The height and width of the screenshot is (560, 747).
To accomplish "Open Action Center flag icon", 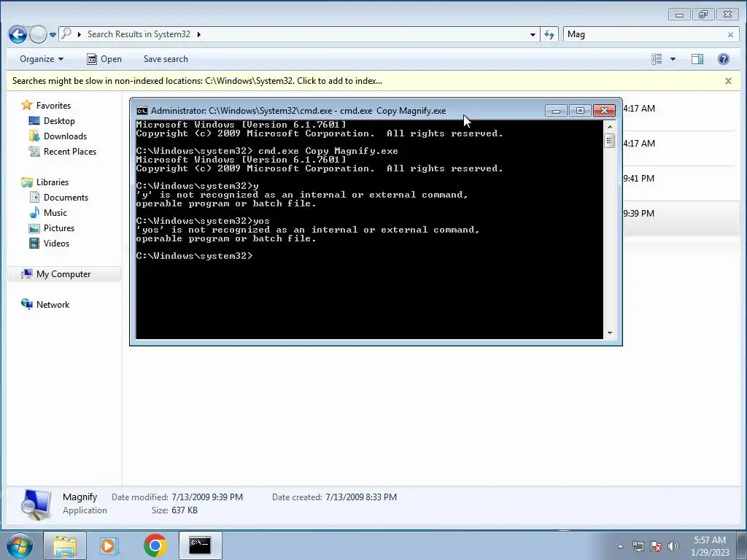I will [656, 546].
